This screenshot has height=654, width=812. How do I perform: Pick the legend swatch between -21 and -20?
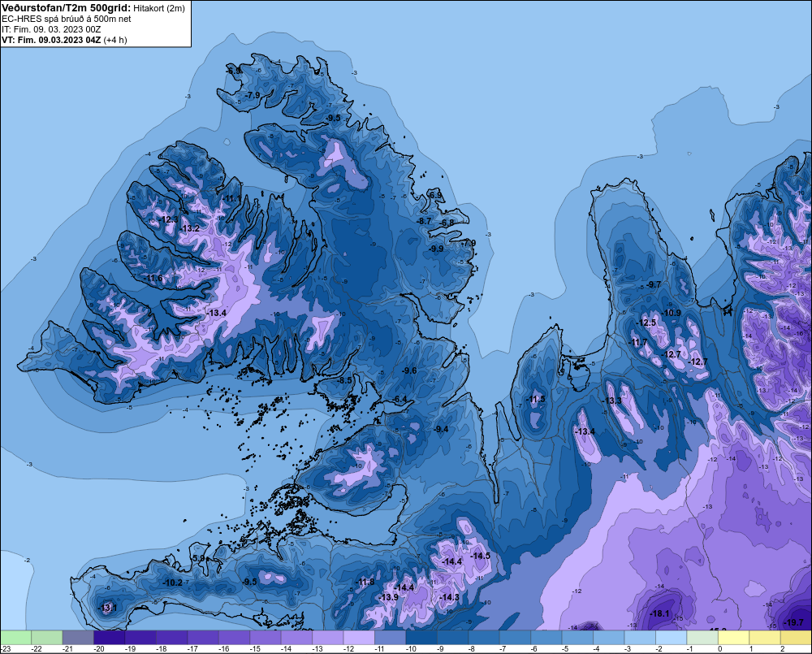tap(78, 638)
